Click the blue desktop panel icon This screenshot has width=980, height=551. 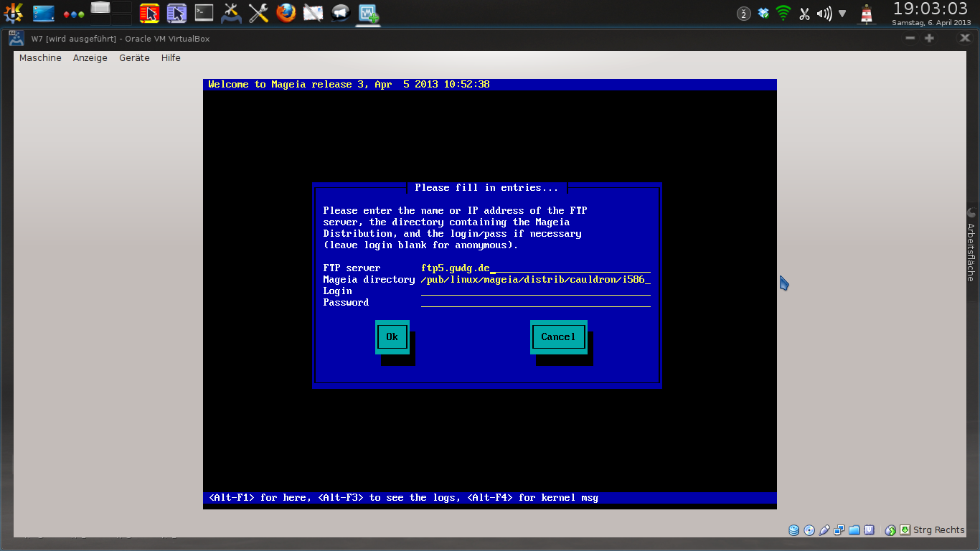click(44, 13)
